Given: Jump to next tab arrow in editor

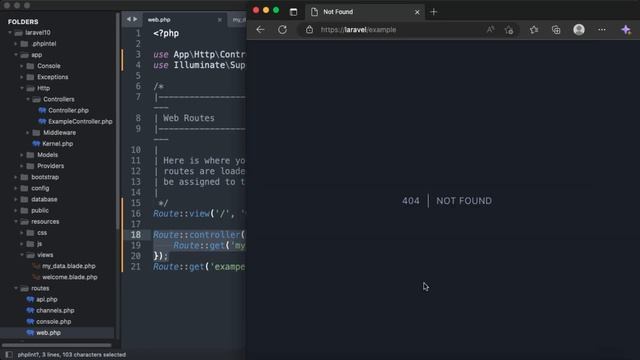Looking at the screenshot, I should [x=135, y=19].
